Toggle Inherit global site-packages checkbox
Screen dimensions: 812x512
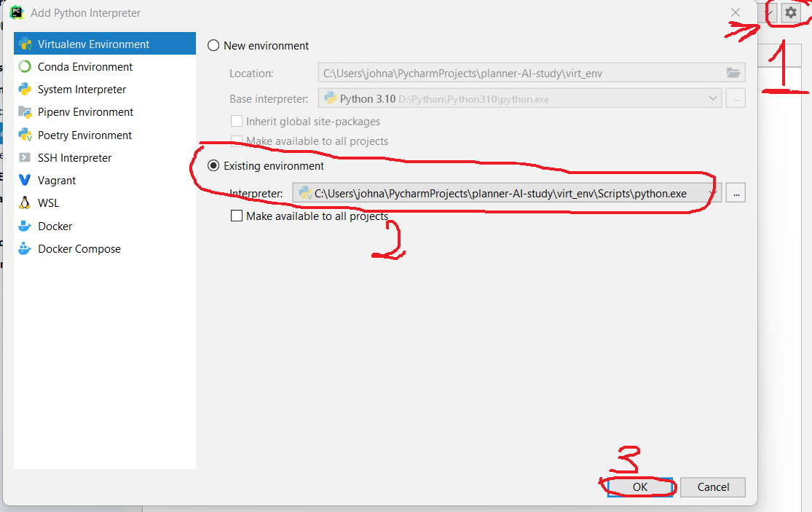click(237, 121)
